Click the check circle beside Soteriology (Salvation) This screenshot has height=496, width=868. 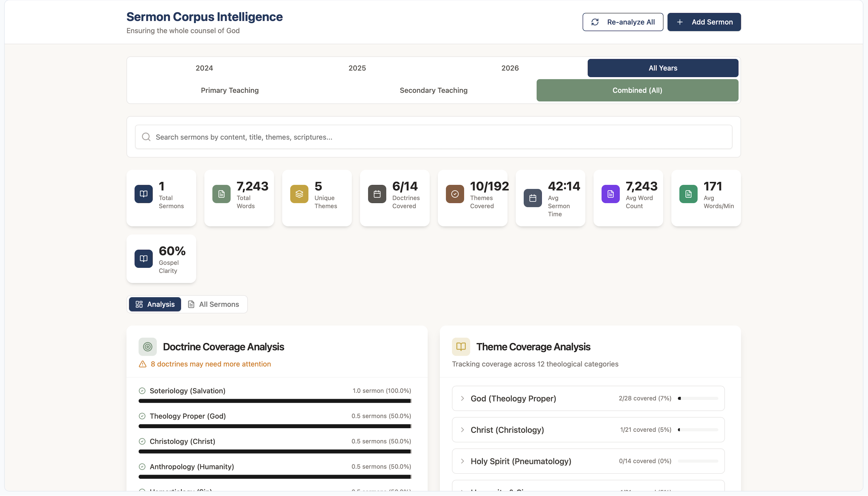click(142, 391)
